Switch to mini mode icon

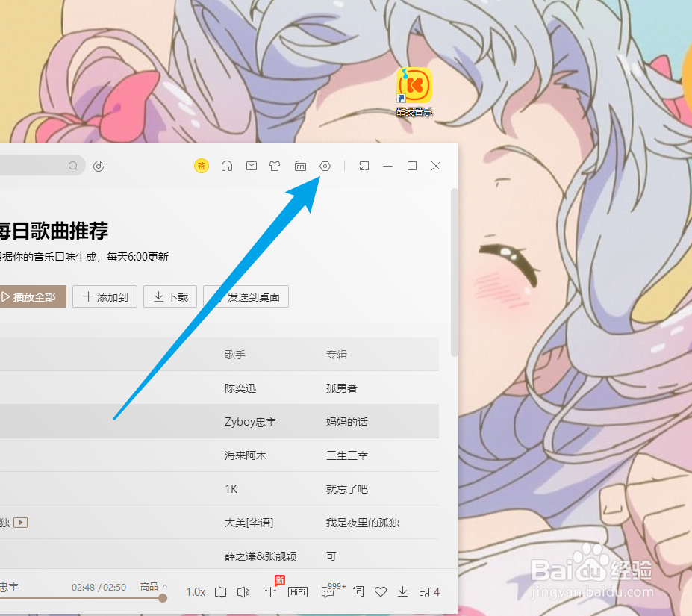coord(364,166)
